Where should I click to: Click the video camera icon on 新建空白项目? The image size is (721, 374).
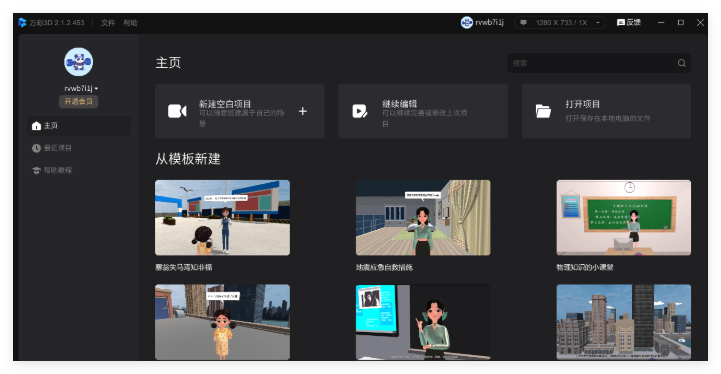point(177,111)
